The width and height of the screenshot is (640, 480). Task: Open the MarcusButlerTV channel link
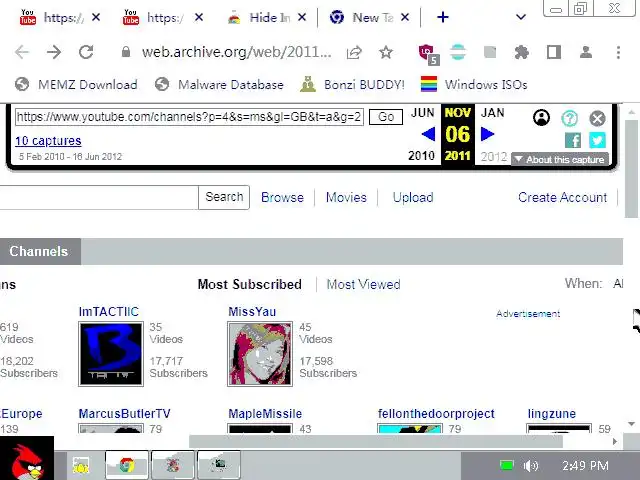coord(124,414)
